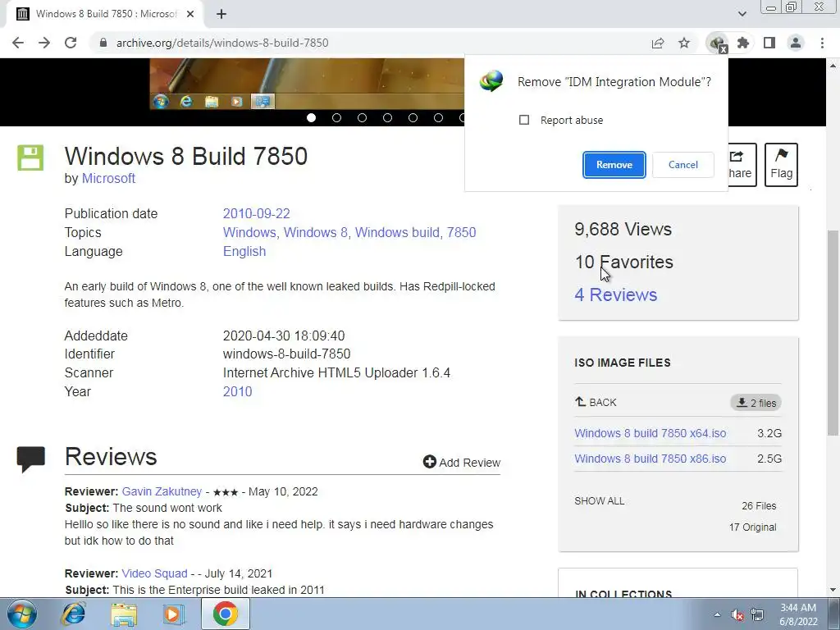
Task: Open Chrome three-dot menu
Action: (822, 43)
